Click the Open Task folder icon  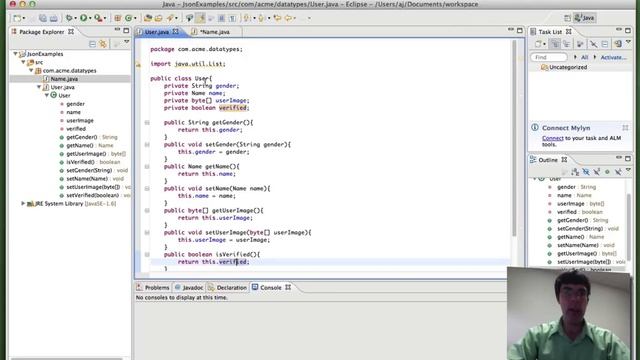pos(158,18)
